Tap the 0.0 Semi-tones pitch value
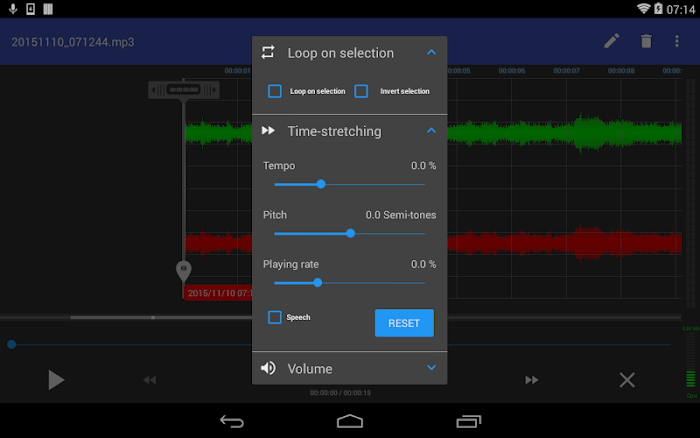This screenshot has width=700, height=438. [x=400, y=215]
